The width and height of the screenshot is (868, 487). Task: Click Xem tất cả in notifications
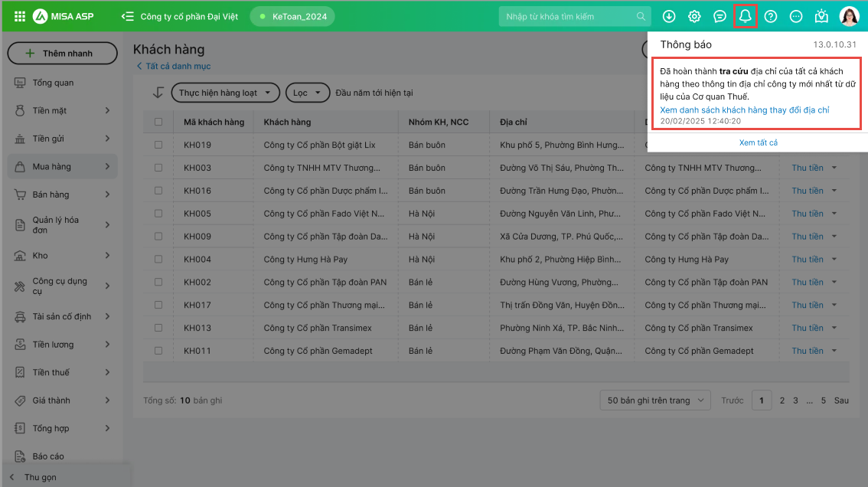click(x=758, y=142)
